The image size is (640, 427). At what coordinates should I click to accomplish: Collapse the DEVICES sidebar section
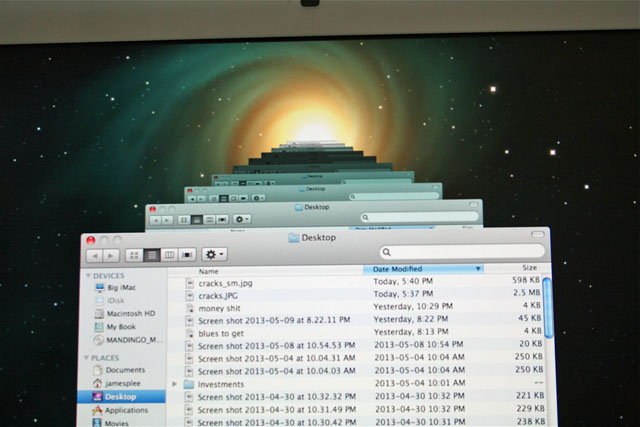[x=88, y=276]
